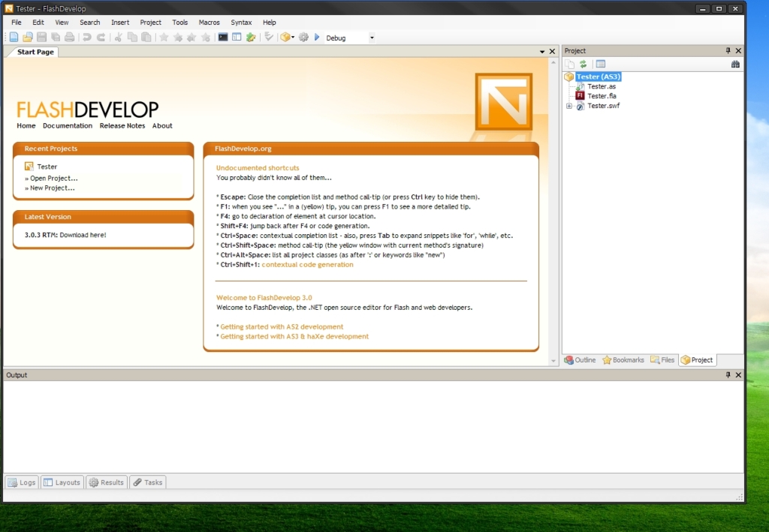
Task: Click the Start Page scrollbar down arrow
Action: point(553,361)
